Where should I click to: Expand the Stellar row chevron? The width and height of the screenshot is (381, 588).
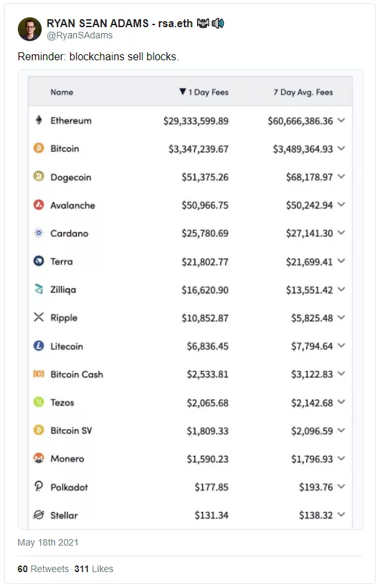click(341, 514)
